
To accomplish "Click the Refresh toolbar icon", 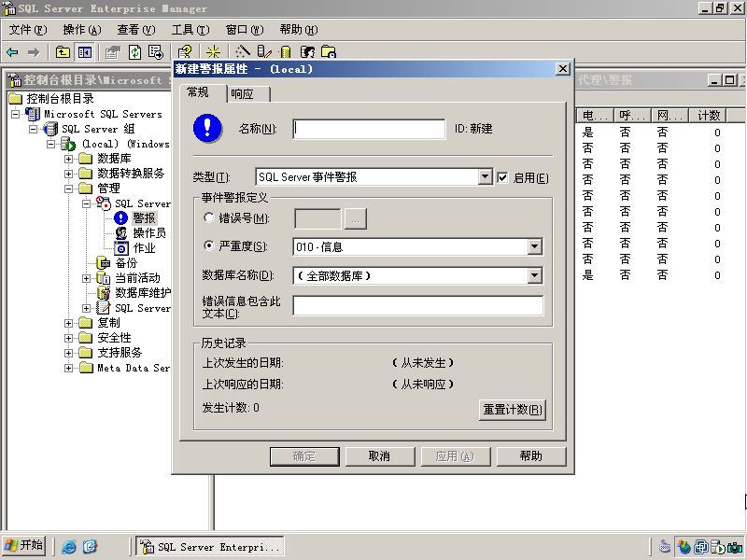I will [x=135, y=52].
